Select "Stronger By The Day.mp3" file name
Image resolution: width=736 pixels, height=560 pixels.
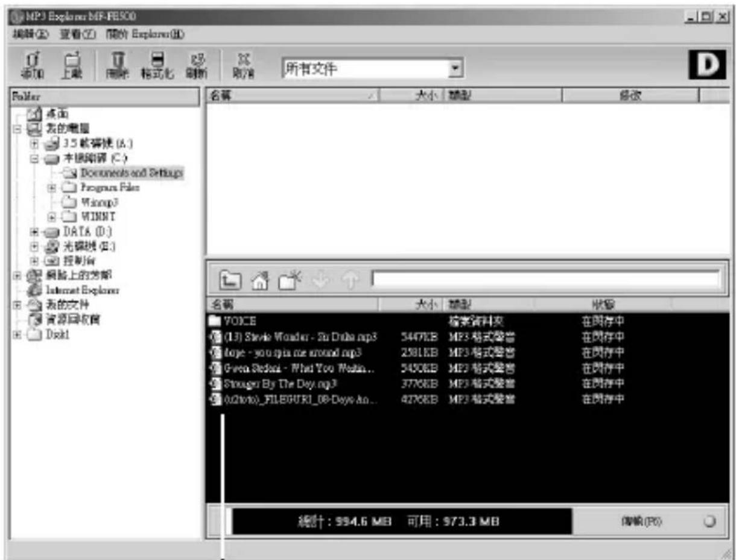tap(280, 384)
